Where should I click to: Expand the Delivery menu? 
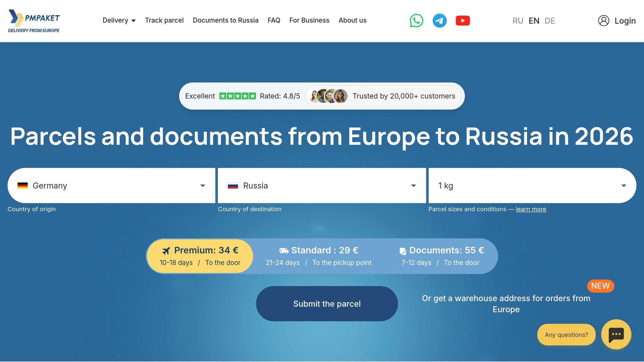119,20
